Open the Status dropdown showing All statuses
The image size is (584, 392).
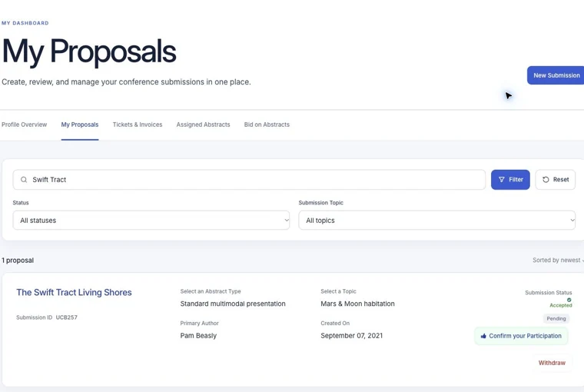tap(151, 221)
